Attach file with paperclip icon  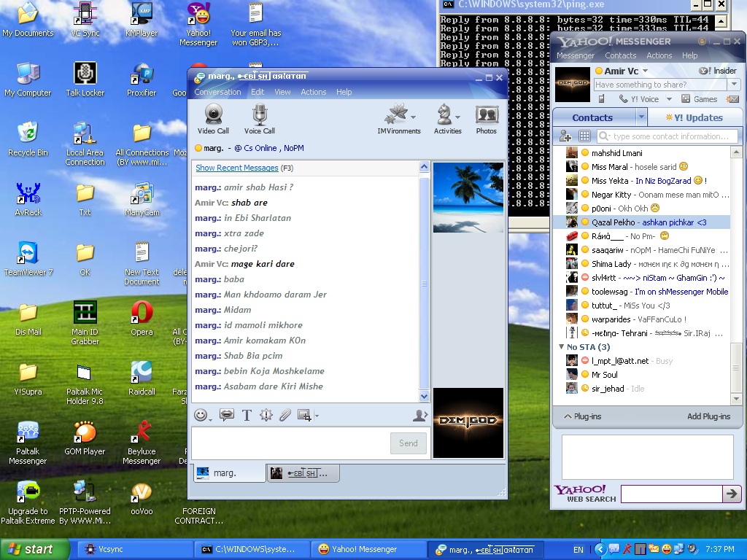(x=285, y=415)
